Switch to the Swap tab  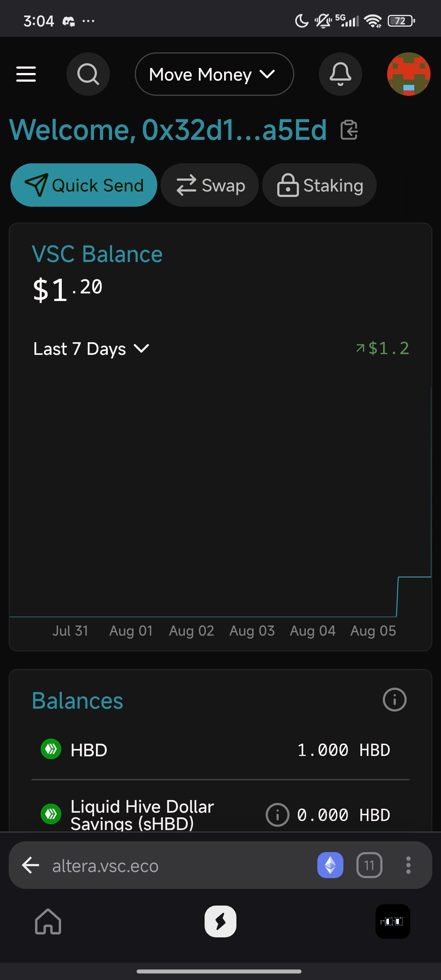tap(210, 185)
